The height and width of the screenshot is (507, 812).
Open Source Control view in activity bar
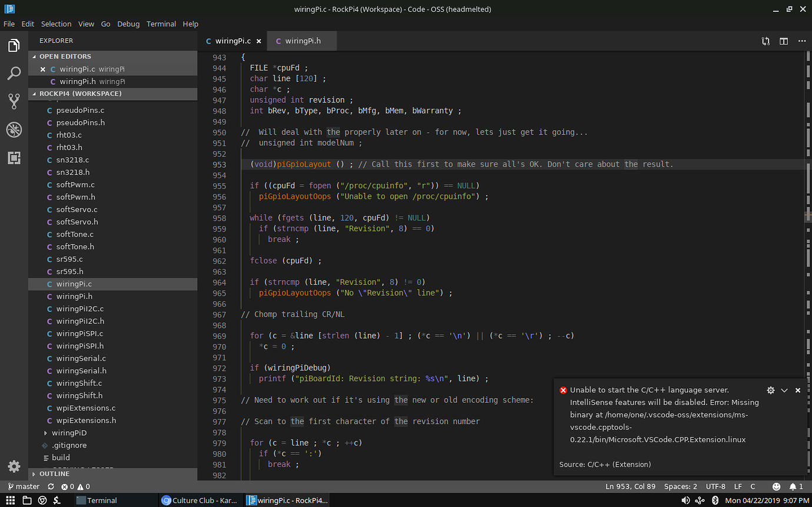[14, 101]
